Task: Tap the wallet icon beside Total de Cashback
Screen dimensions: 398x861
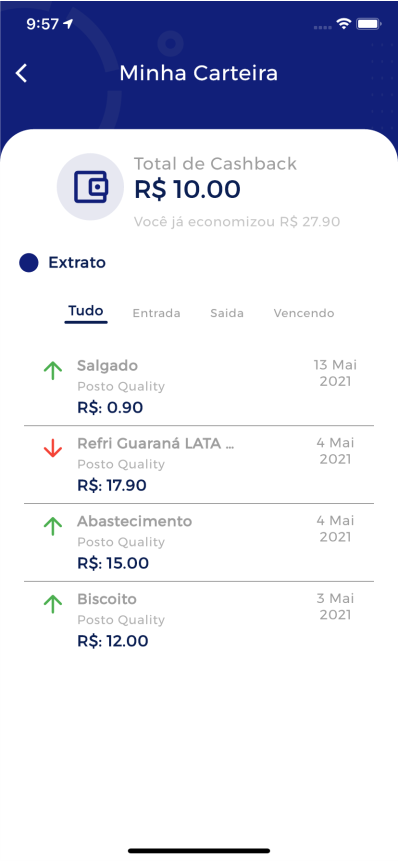Action: tap(91, 187)
